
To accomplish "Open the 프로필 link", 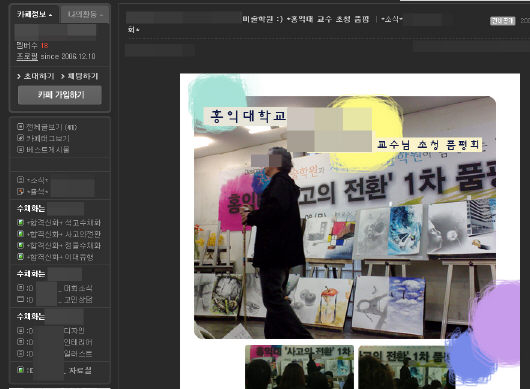I will [x=27, y=56].
